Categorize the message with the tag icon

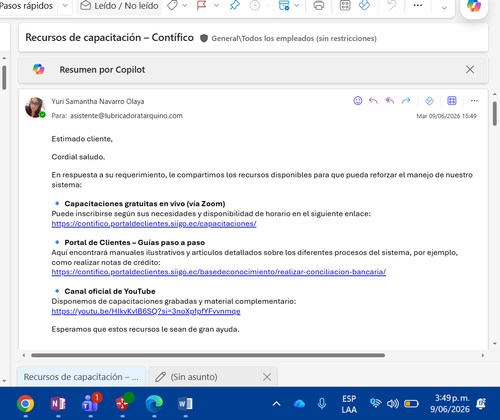coord(172,5)
